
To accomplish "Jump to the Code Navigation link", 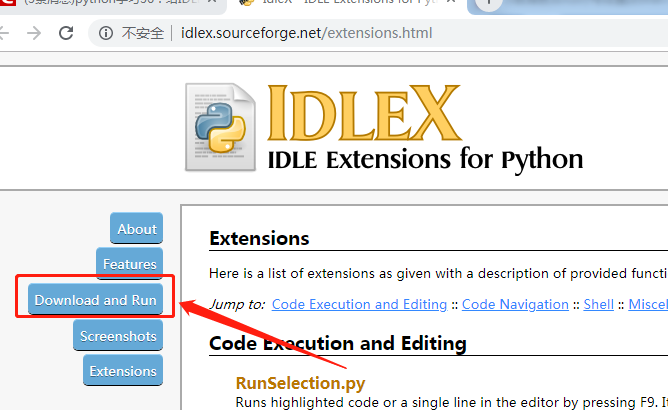I will (515, 304).
